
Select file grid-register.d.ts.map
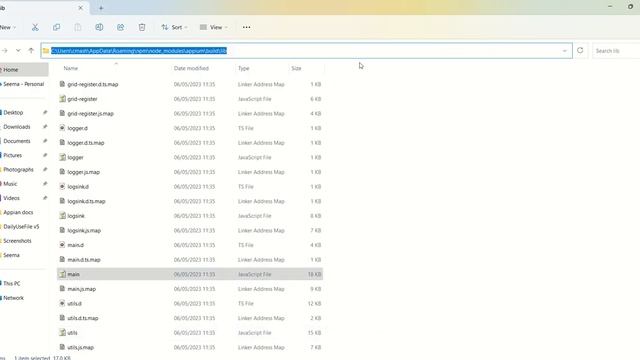(190, 84)
